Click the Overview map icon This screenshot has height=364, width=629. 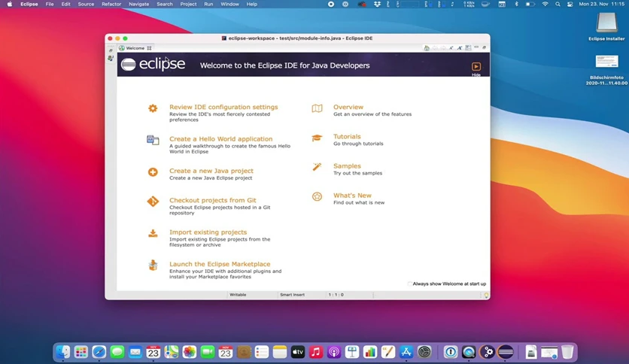317,108
